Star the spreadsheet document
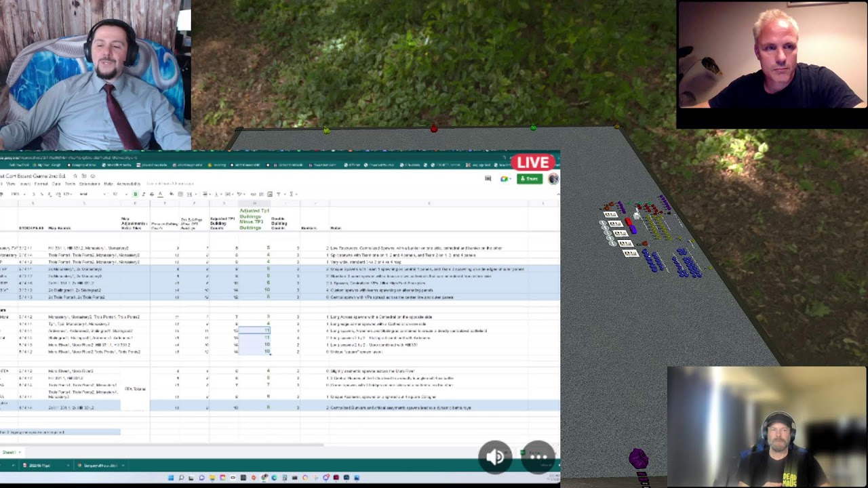This screenshot has height=488, width=868. (x=75, y=176)
